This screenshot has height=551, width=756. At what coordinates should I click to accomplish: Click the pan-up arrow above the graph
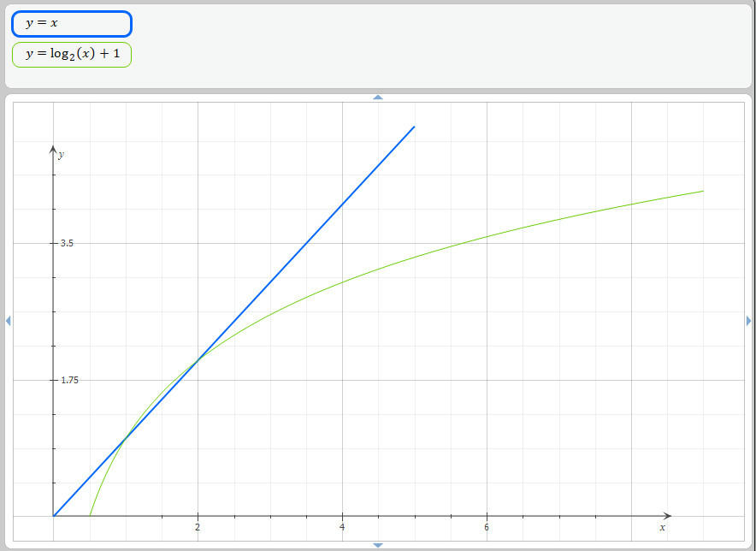click(378, 97)
